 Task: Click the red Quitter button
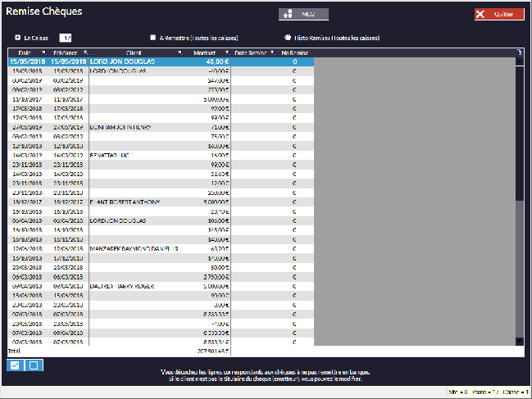(x=499, y=14)
